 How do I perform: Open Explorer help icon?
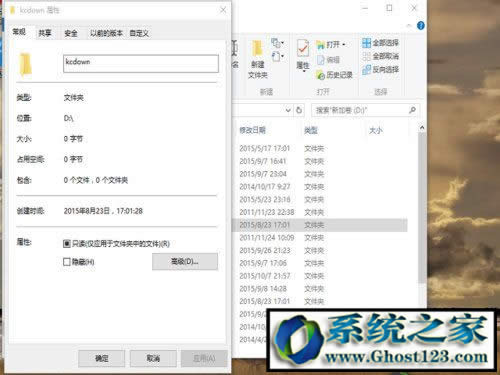(421, 25)
